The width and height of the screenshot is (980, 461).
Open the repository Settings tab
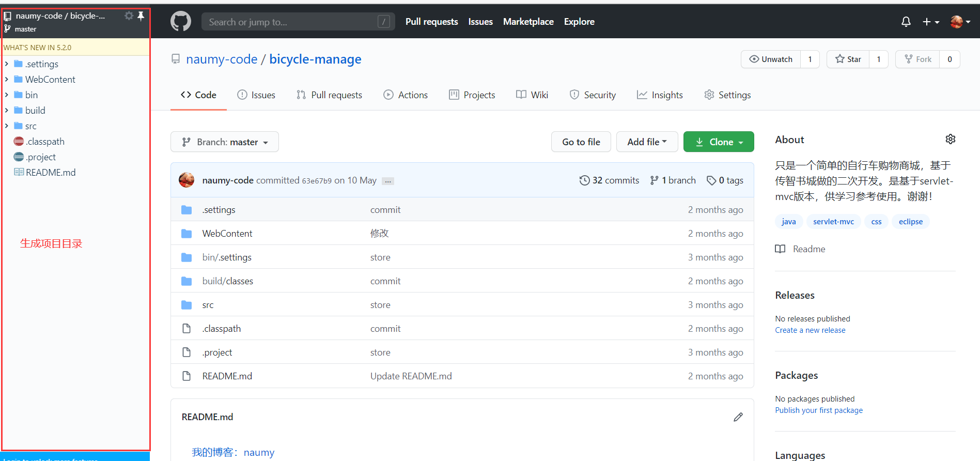727,95
